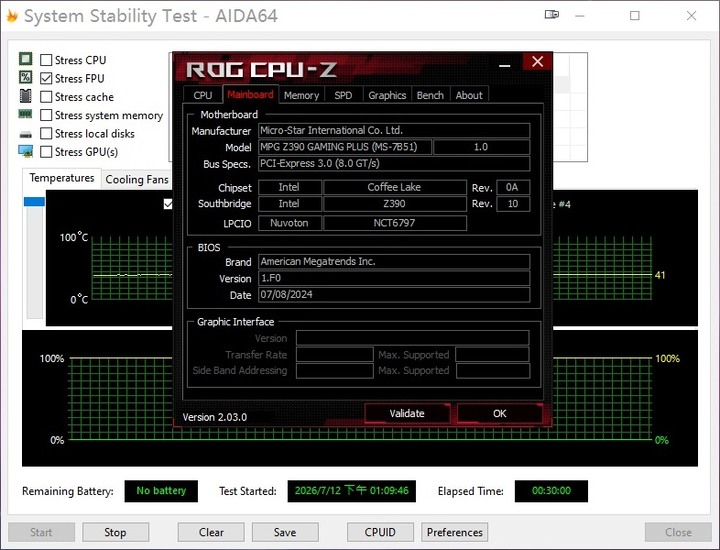The height and width of the screenshot is (550, 720).
Task: Click the Bus Specs PCI-Express 3.0 field
Action: pyautogui.click(x=394, y=163)
